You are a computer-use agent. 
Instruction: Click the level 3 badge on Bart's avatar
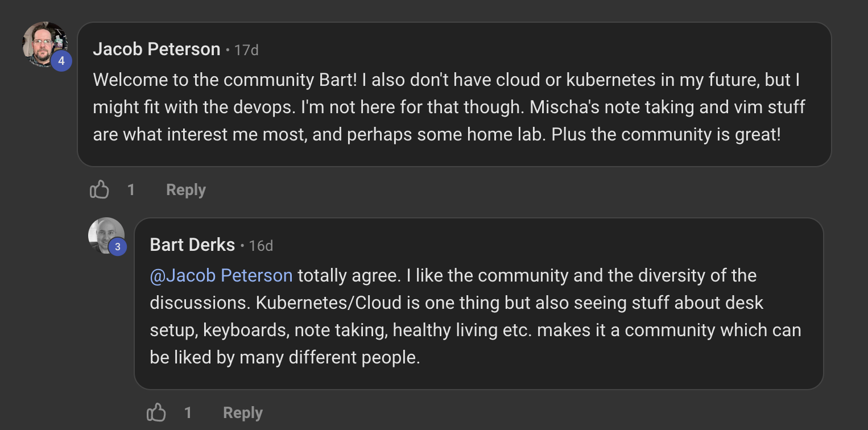pos(117,247)
